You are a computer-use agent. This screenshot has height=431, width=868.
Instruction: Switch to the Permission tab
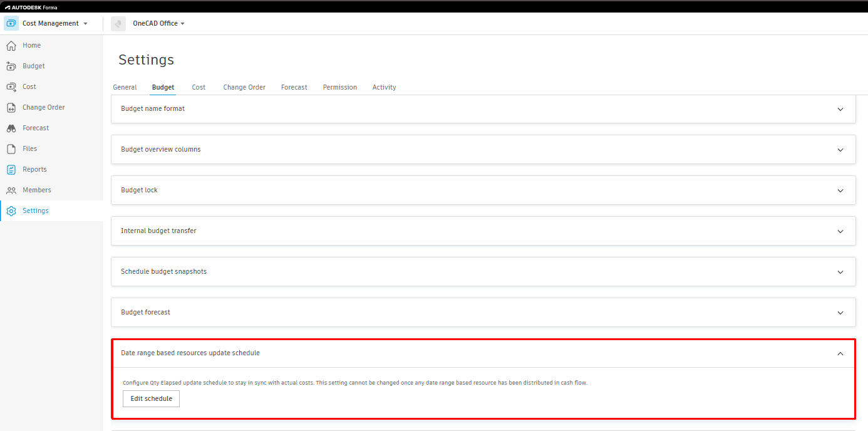click(340, 87)
